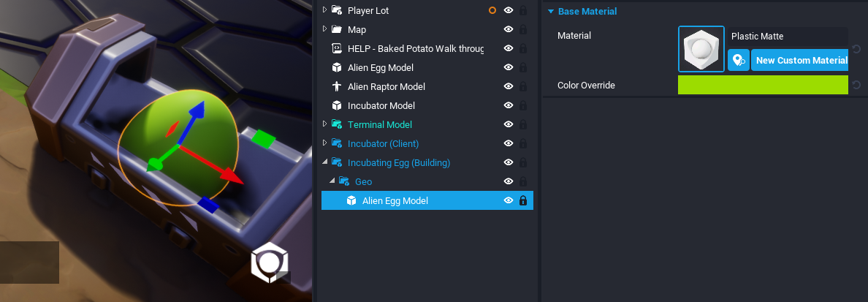Open the green Color Override swatch

[762, 86]
